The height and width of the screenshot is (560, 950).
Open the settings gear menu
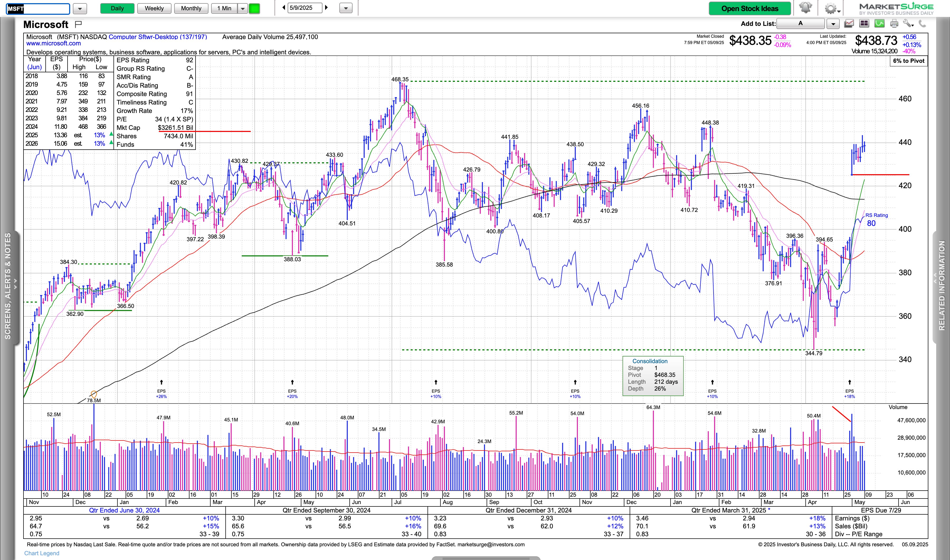830,8
